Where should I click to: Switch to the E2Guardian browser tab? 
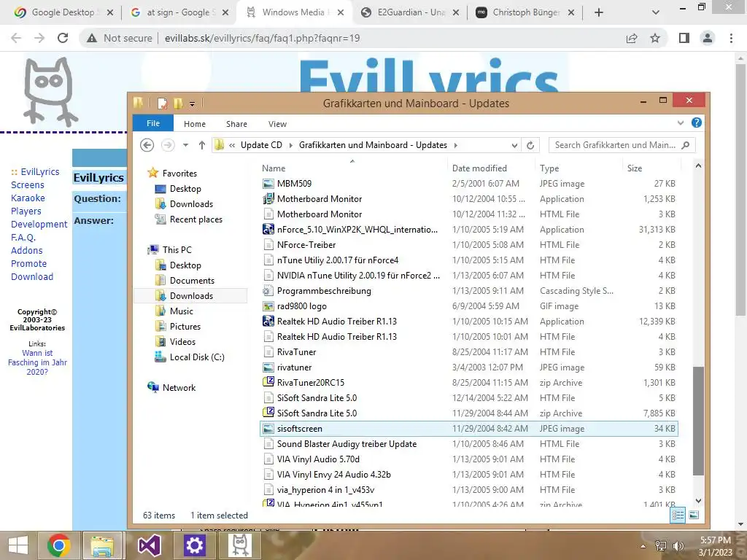411,12
